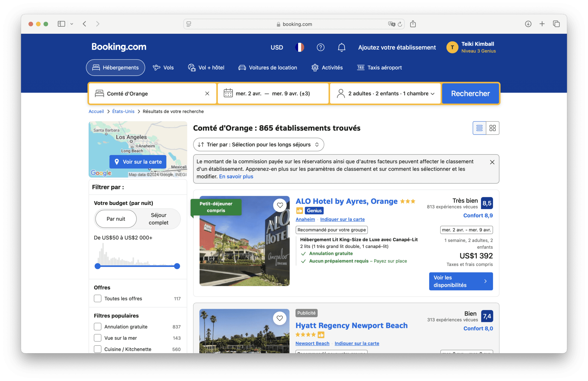Reload the booking.com page
The height and width of the screenshot is (381, 588).
coord(400,24)
